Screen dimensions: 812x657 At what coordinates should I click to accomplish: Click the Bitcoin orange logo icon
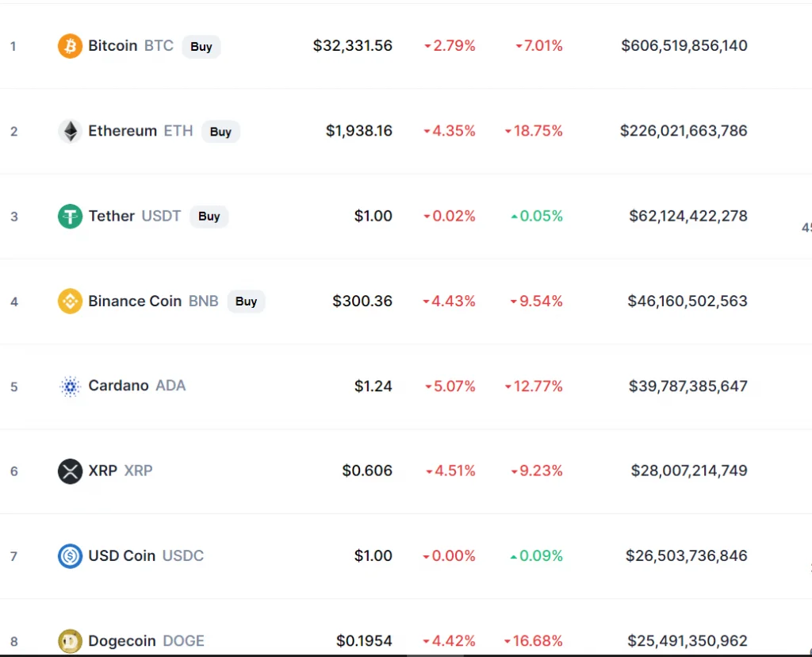tap(70, 46)
